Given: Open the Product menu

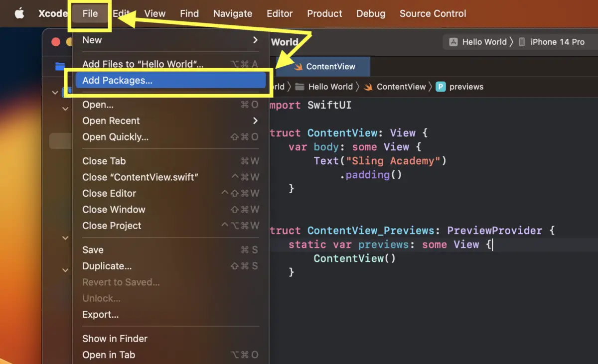Looking at the screenshot, I should tap(324, 13).
